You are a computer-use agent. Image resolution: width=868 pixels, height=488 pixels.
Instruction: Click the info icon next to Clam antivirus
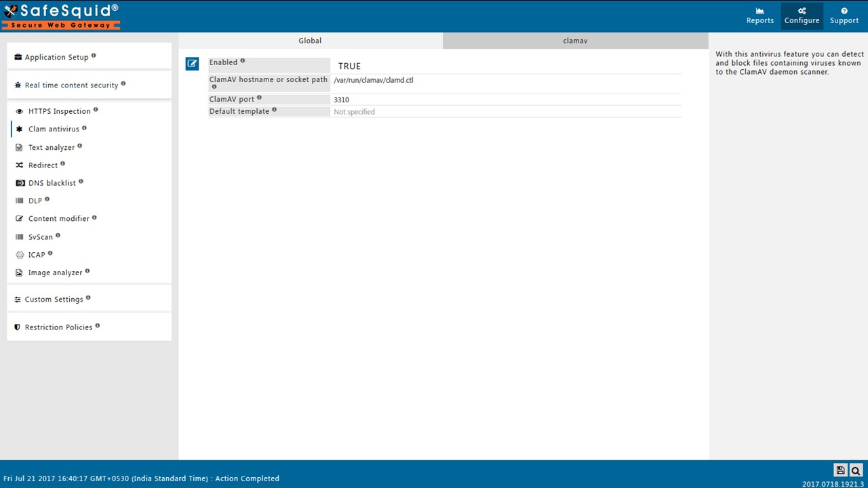84,127
